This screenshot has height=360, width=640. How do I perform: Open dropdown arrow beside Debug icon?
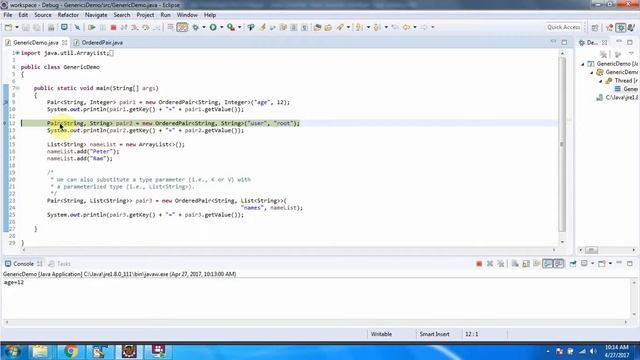point(204,27)
